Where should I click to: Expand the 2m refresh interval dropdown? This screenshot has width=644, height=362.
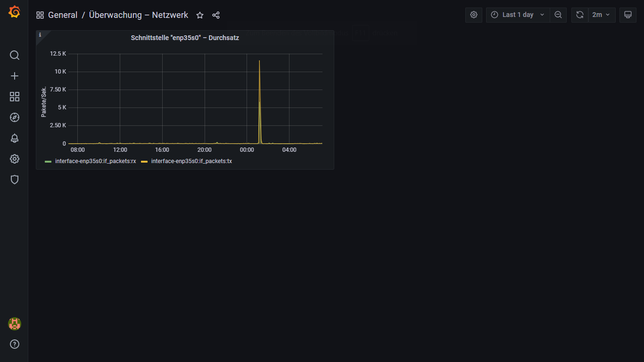click(602, 15)
